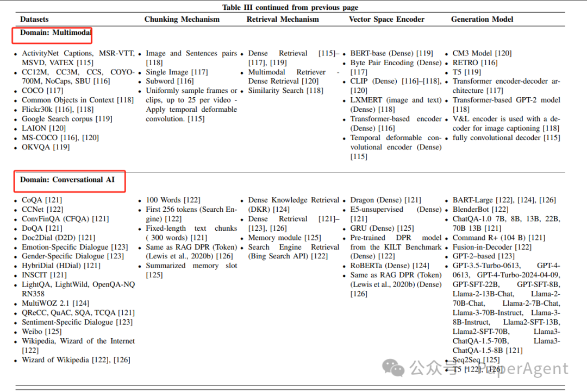Viewport: 587px width, 392px height.
Task: Click the 'GPT-2–based [123]' entry
Action: 483,256
